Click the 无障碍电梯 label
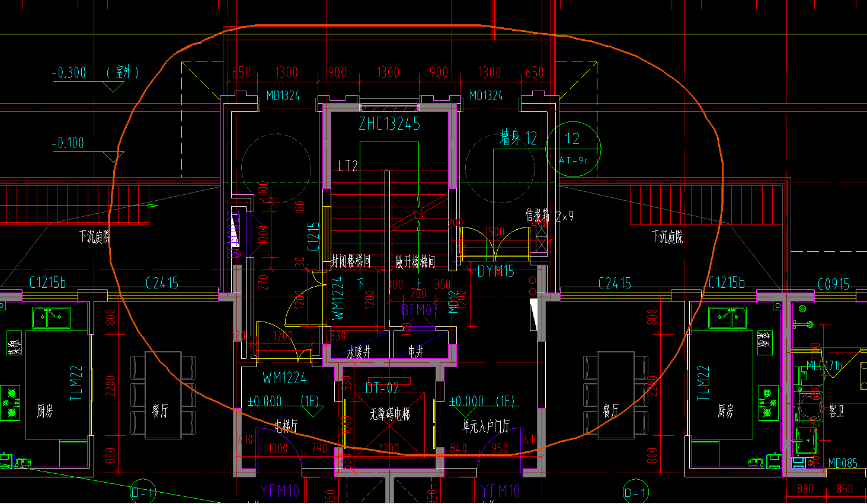 [x=390, y=414]
